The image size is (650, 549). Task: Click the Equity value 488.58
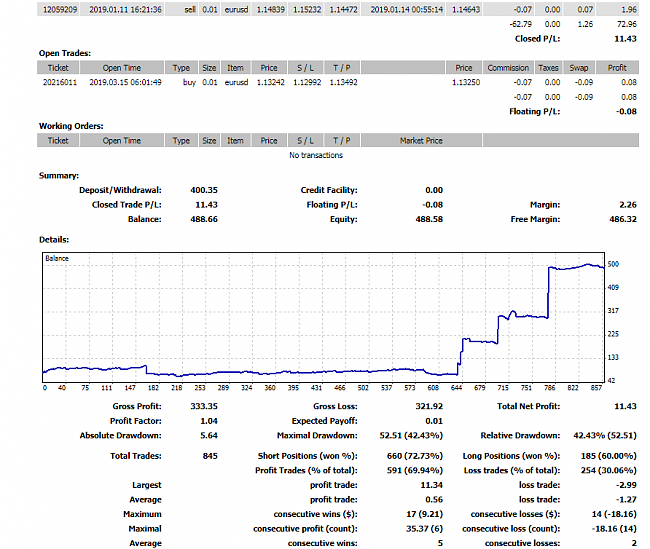tap(428, 218)
